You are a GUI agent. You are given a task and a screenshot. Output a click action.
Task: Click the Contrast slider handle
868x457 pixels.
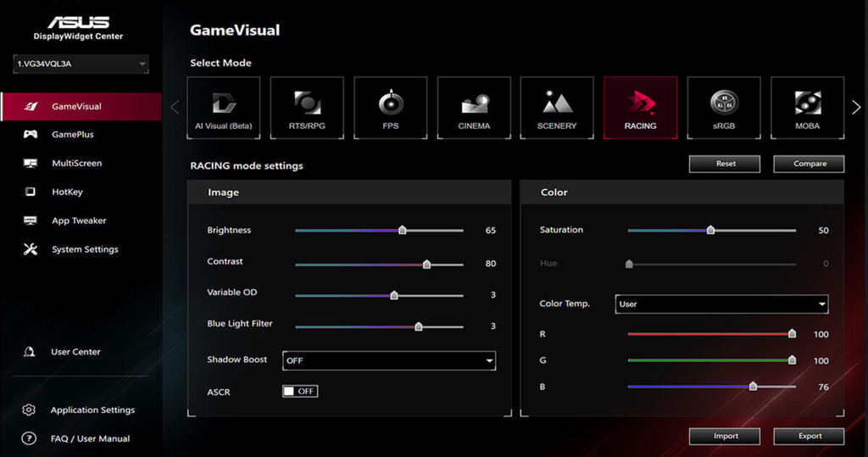click(427, 265)
